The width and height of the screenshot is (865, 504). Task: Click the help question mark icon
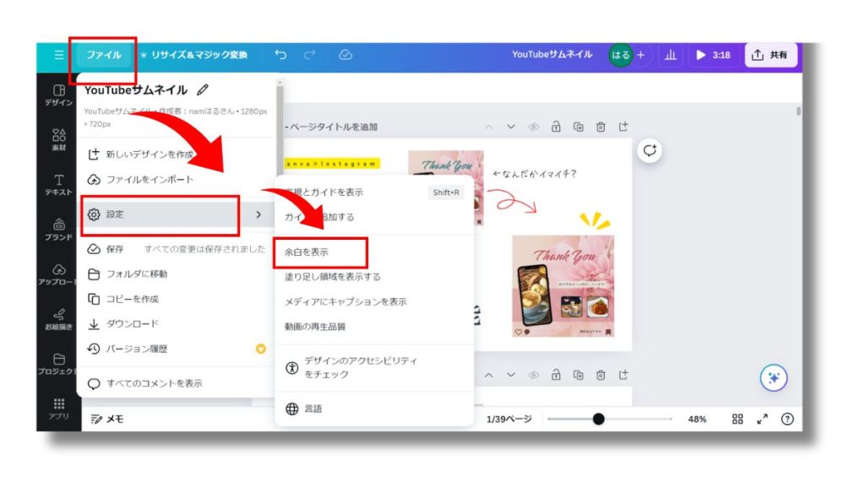tap(786, 419)
